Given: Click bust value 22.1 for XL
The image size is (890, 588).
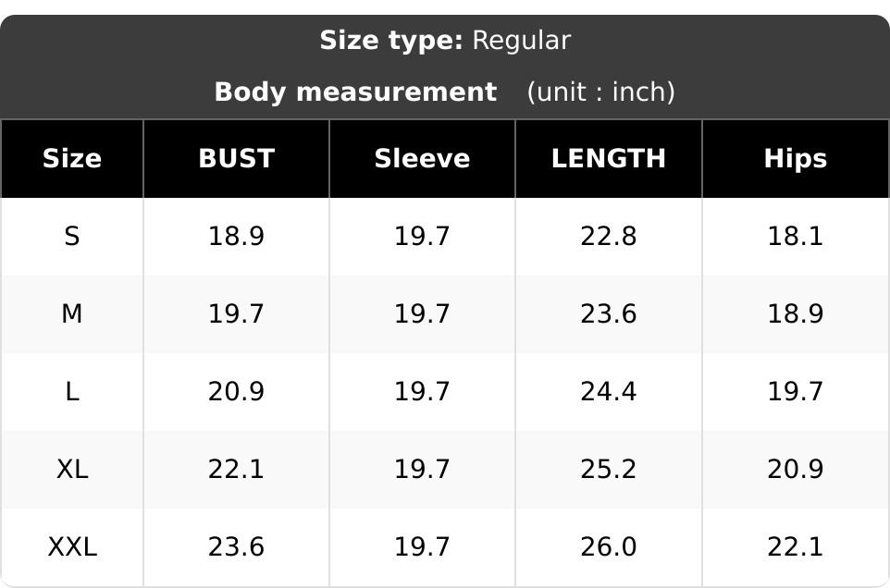Looking at the screenshot, I should pos(236,469).
